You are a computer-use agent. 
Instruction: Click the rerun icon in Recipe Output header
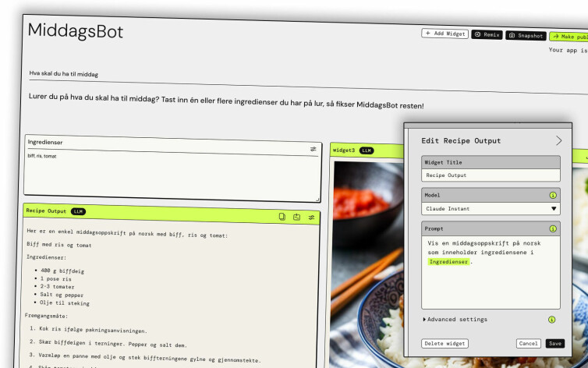click(296, 217)
